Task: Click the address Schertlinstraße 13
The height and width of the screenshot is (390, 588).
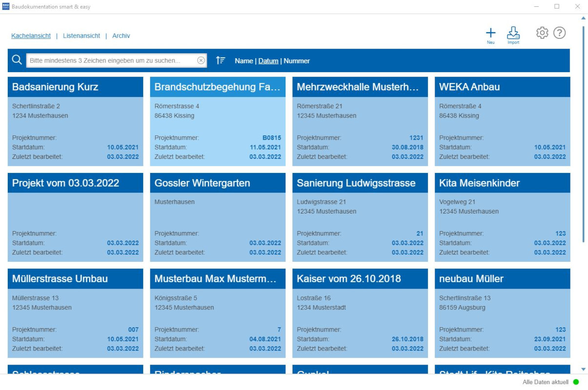Action: coord(465,298)
